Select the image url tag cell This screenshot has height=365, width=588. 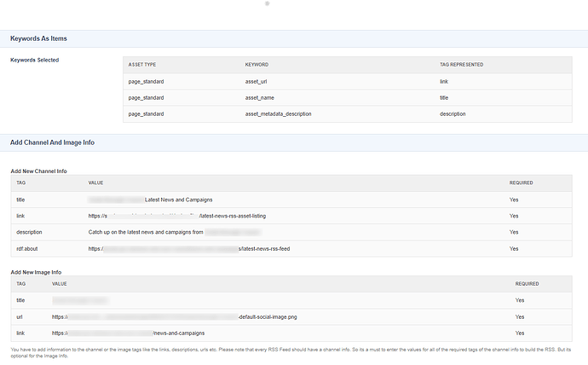(x=20, y=316)
